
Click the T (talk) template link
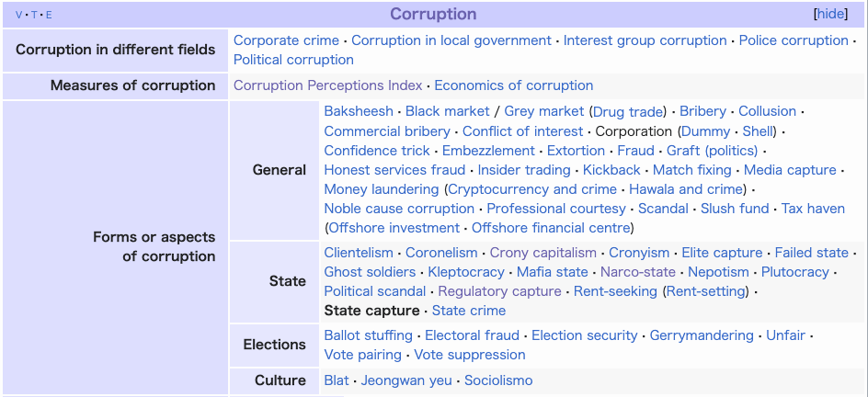34,15
